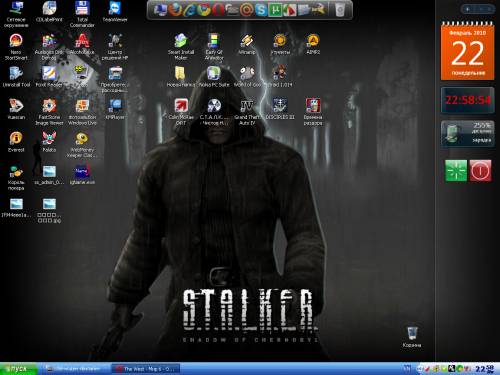500x375 pixels.
Task: Open the Nokia PC Suite icon
Action: [x=214, y=76]
